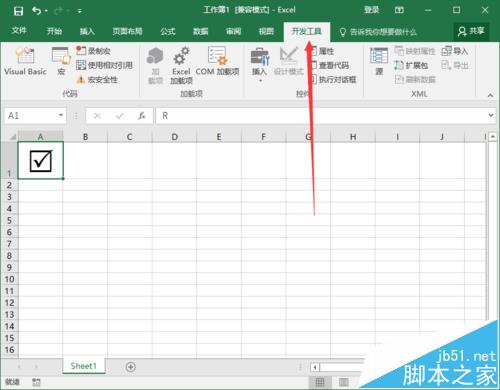Undo the last action
The image size is (500, 390).
(x=37, y=11)
